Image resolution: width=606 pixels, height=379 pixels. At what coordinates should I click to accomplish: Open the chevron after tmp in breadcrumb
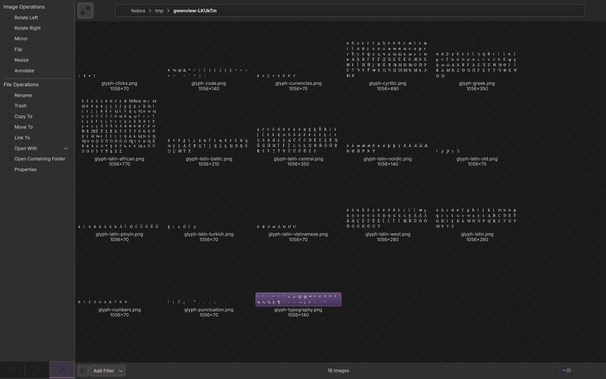[x=169, y=11]
